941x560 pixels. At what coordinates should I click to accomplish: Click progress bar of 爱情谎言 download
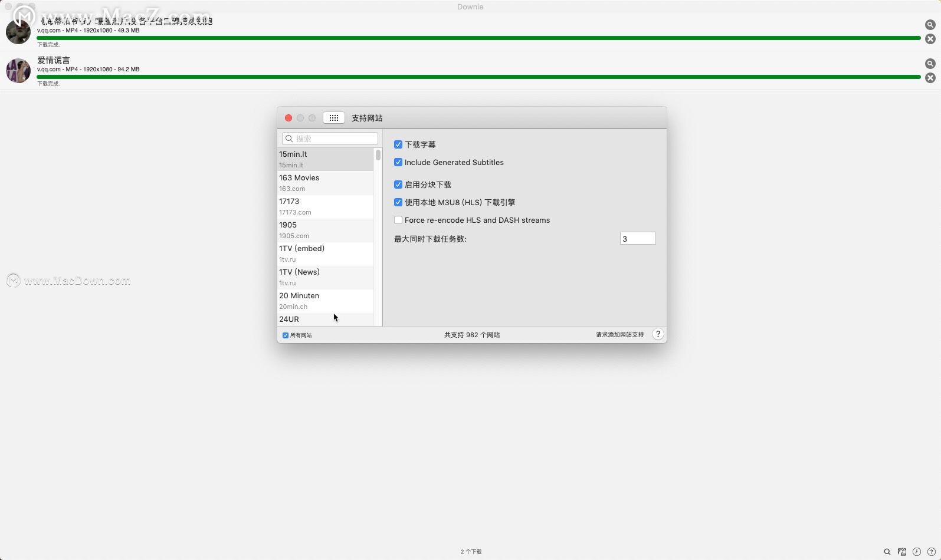click(478, 77)
